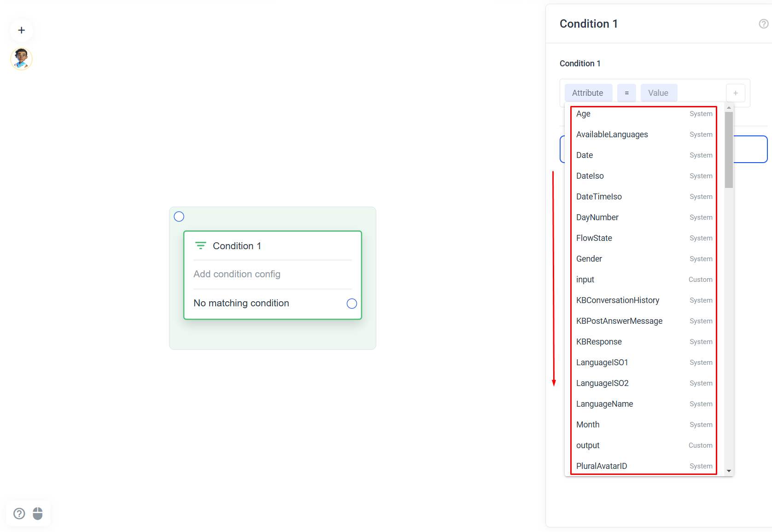
Task: Click the plus add-node icon at top left
Action: pyautogui.click(x=21, y=30)
